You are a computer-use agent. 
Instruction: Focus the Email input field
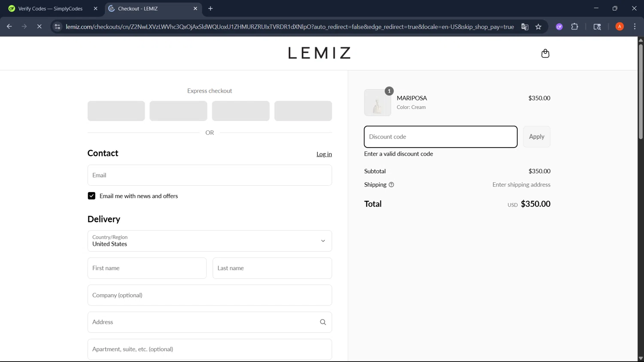210,175
